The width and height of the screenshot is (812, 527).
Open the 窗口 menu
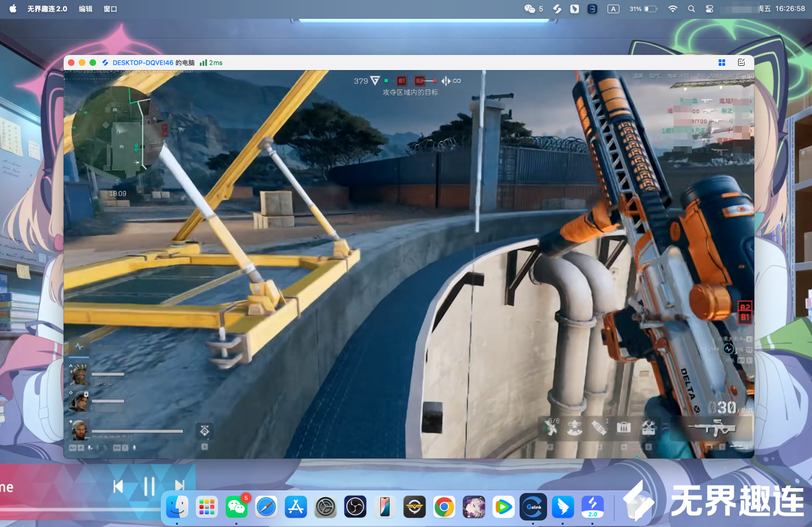110,9
